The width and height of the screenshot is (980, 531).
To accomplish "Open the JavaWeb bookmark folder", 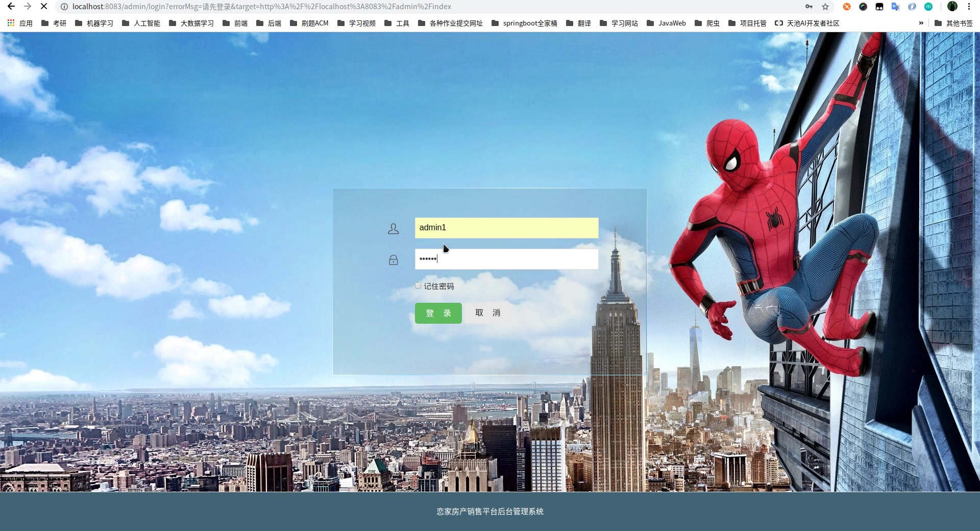I will coord(667,23).
